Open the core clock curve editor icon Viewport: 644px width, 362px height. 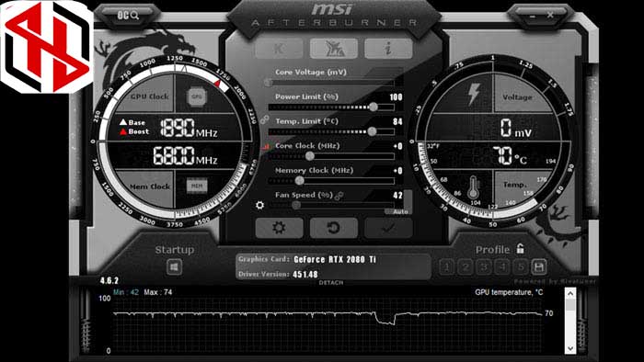pyautogui.click(x=266, y=146)
